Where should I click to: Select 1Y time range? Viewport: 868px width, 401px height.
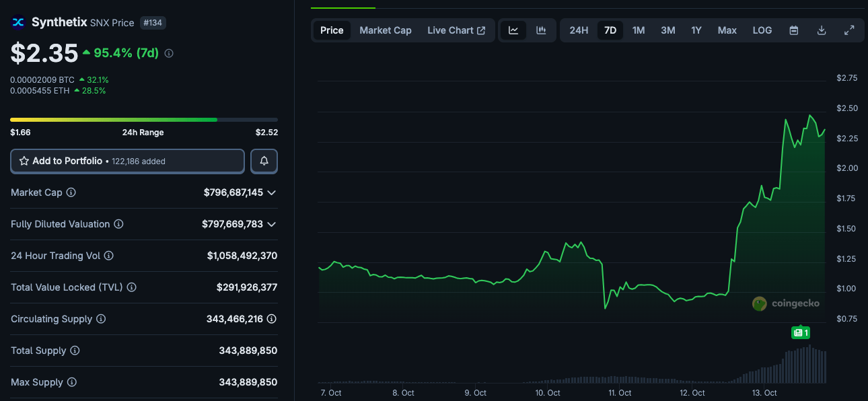tap(696, 30)
